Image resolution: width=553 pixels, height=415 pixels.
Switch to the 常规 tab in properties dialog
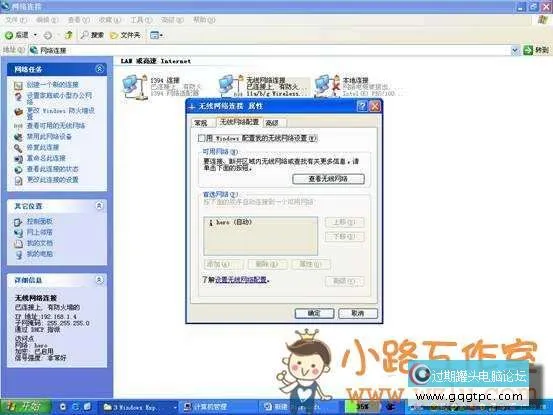tap(201, 123)
